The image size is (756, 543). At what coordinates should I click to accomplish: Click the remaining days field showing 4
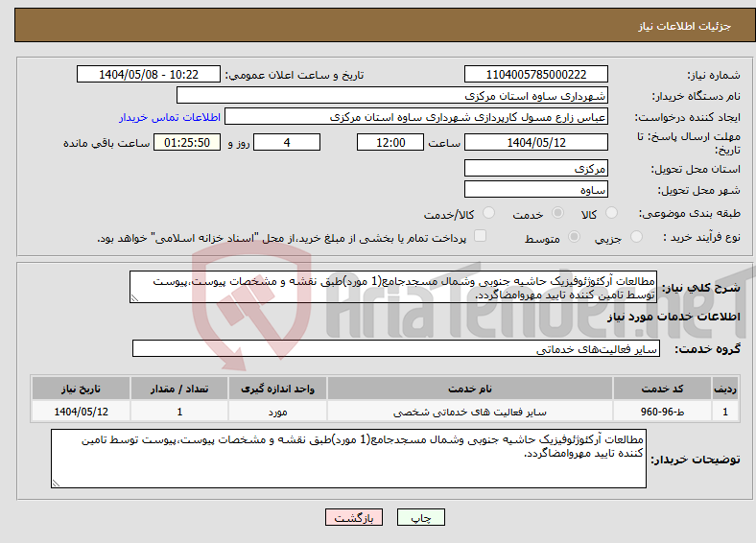click(x=287, y=142)
